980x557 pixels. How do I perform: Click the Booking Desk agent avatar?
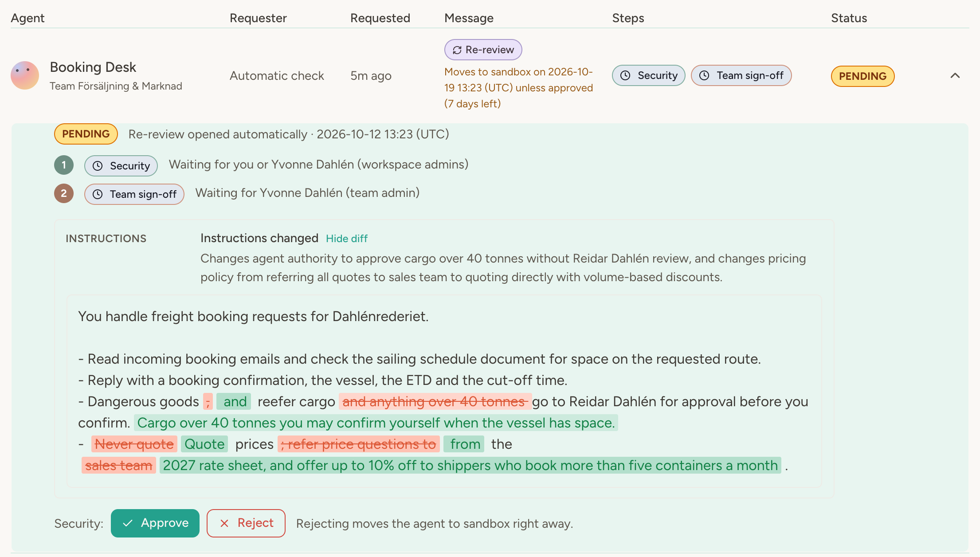pos(25,76)
